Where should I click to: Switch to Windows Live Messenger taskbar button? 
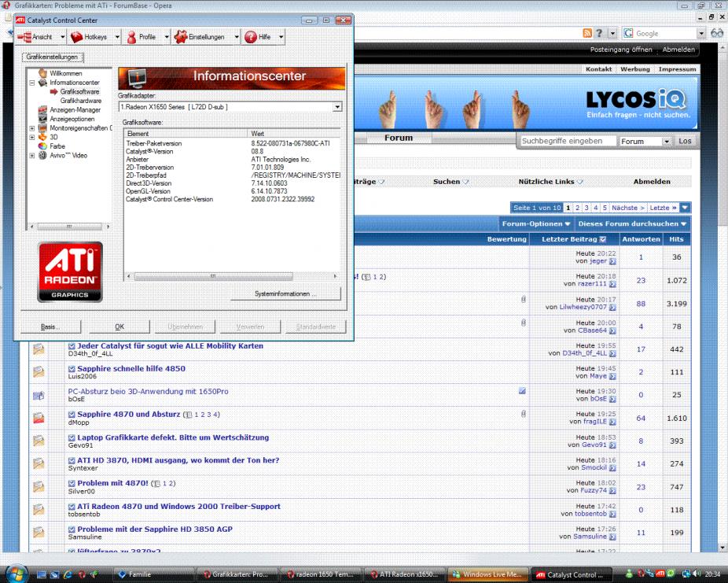tap(488, 574)
